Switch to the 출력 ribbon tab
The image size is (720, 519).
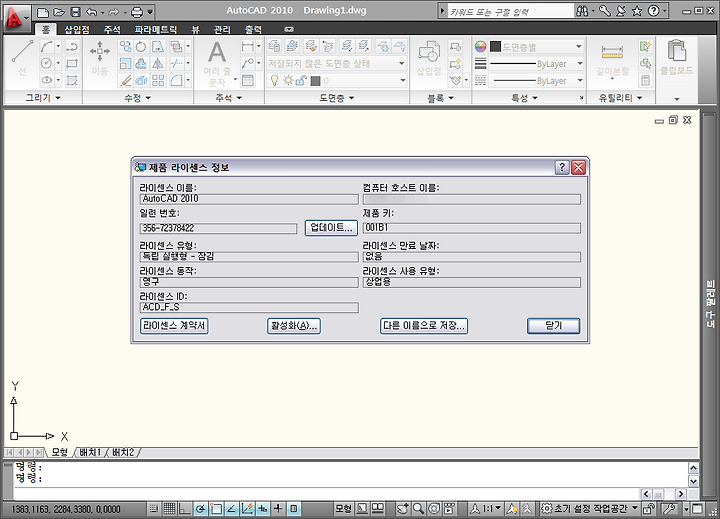(253, 30)
